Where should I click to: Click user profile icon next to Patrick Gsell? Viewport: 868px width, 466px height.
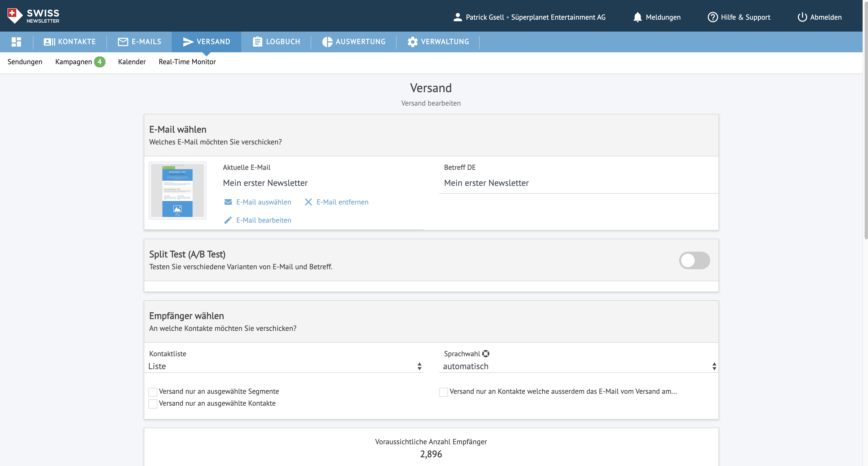point(457,17)
